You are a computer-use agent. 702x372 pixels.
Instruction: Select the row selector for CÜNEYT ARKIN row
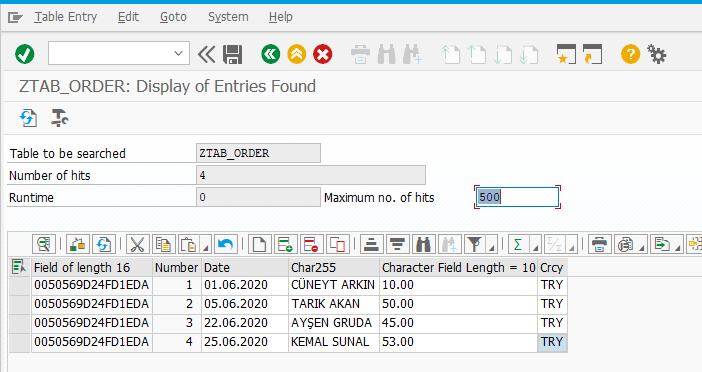pos(19,285)
